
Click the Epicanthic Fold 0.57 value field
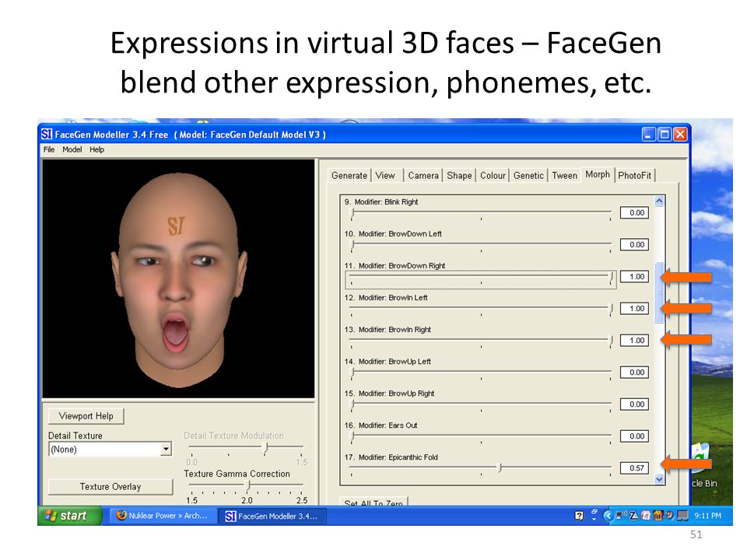(634, 468)
